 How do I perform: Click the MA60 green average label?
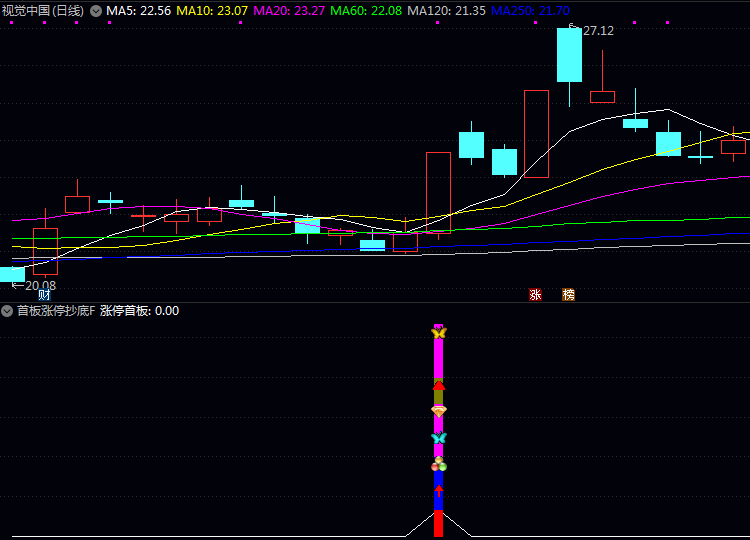pyautogui.click(x=366, y=11)
